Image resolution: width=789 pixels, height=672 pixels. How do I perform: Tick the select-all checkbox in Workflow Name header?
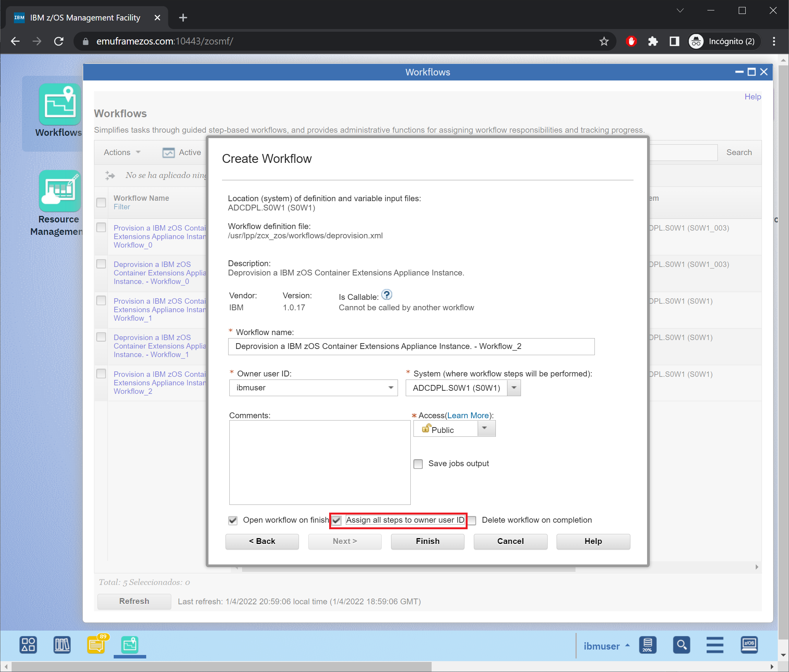point(101,202)
